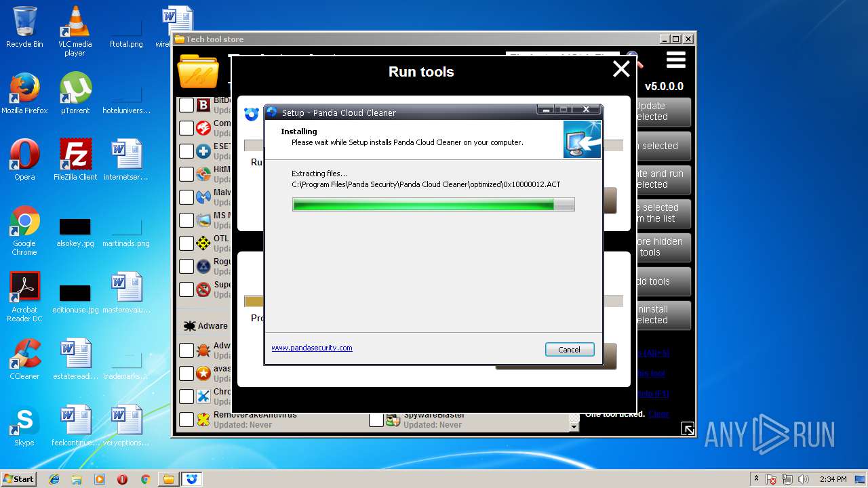Tick the Chrome tool checkbox
Screen dimensions: 868x488
point(186,396)
